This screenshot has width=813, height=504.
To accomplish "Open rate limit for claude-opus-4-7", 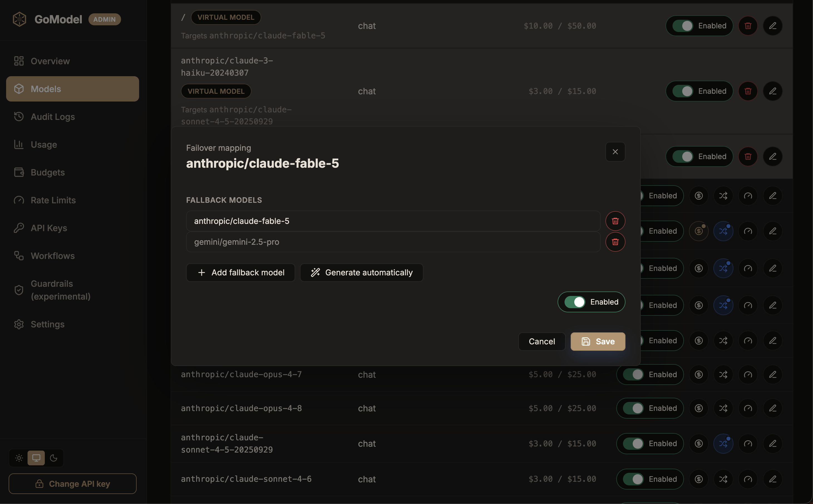I will [x=748, y=374].
